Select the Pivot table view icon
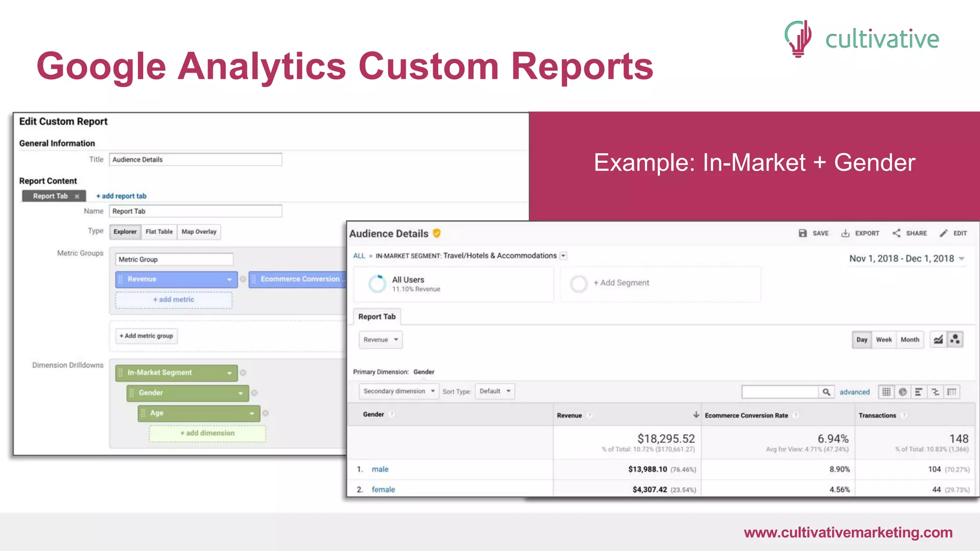The height and width of the screenshot is (551, 980). coord(952,392)
